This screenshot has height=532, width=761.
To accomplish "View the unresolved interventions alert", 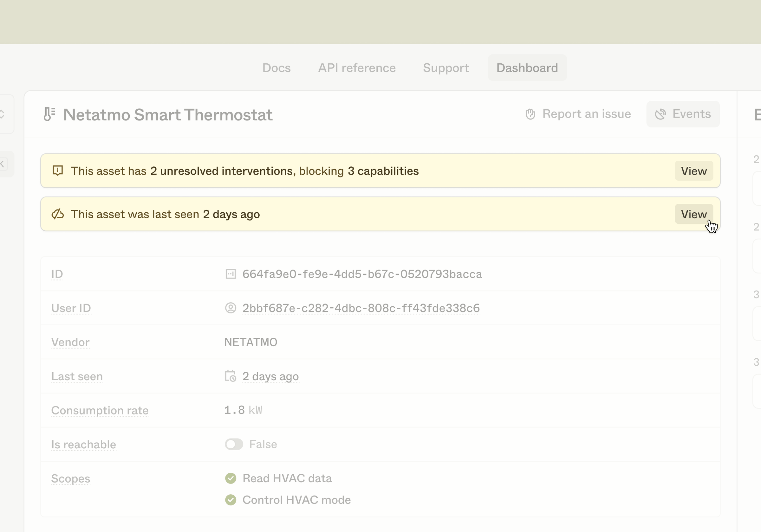I will [x=694, y=171].
